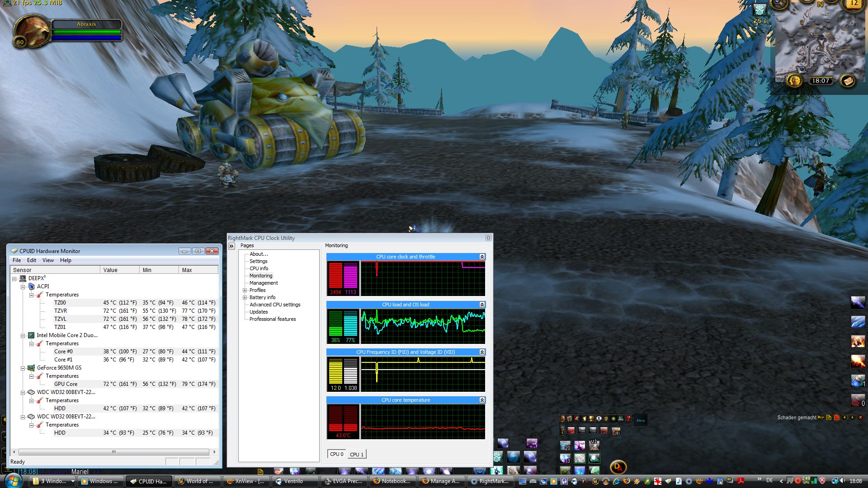Collapse the Intel Mobile Core 2 Duo node
The height and width of the screenshot is (488, 868).
coord(23,336)
